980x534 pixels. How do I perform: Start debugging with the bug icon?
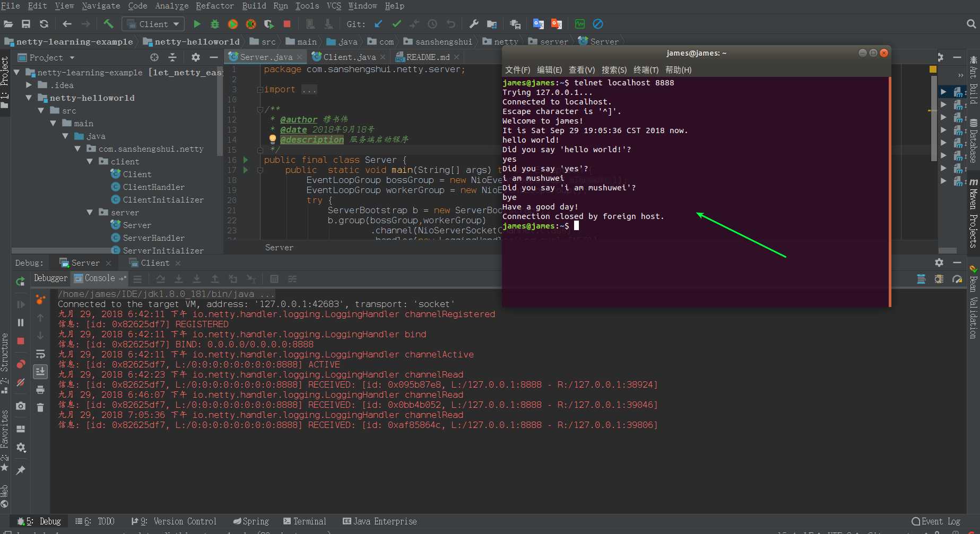(x=215, y=24)
